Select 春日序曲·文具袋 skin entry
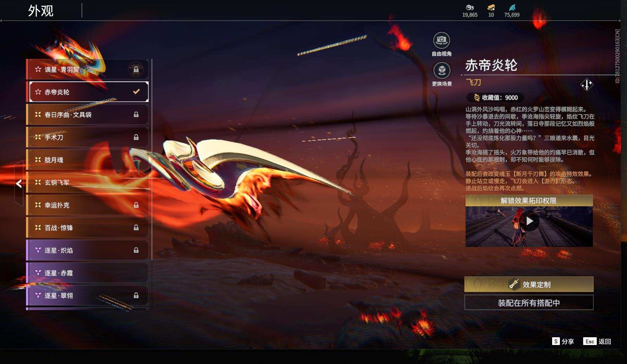Image resolution: width=627 pixels, height=364 pixels. 88,114
